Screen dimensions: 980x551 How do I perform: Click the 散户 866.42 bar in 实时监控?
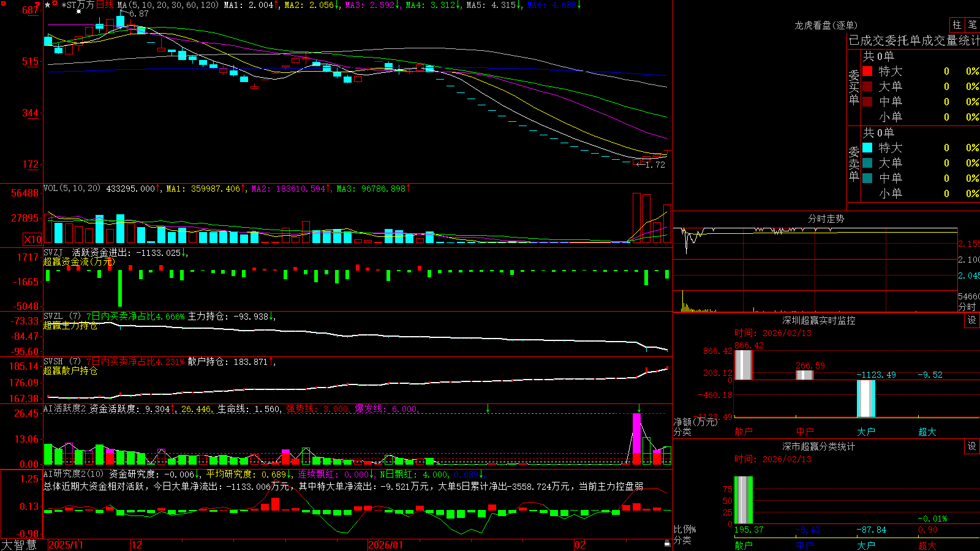point(743,365)
